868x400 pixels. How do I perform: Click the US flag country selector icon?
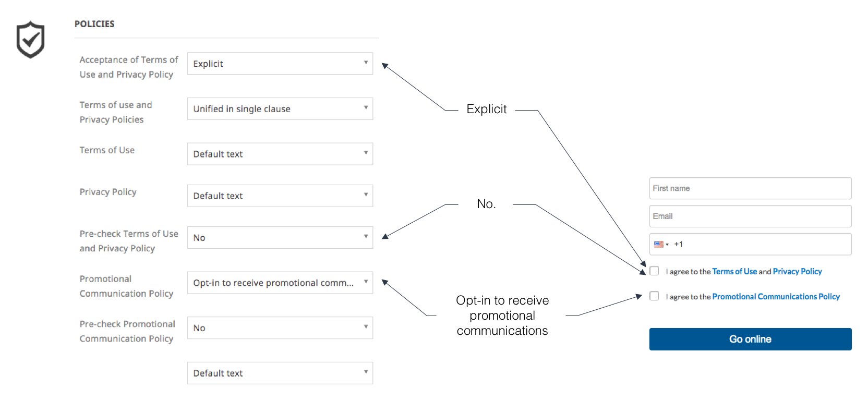(x=661, y=244)
